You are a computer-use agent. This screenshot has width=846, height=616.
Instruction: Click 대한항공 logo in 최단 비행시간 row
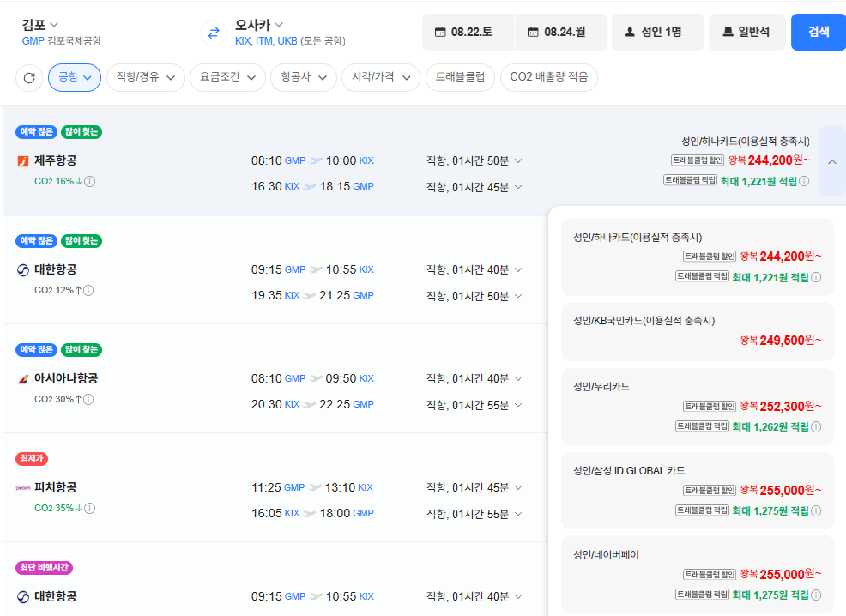[x=22, y=596]
